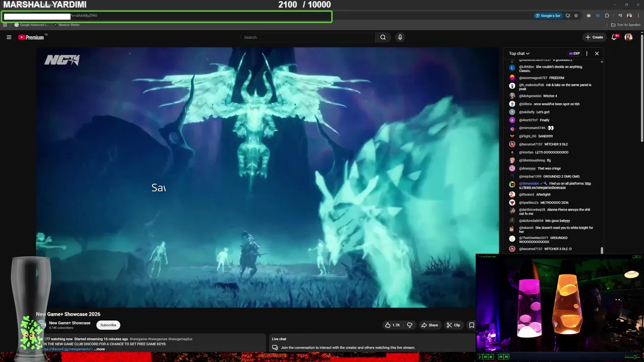The image size is (644, 362).
Task: Click the video player area
Action: 267,177
